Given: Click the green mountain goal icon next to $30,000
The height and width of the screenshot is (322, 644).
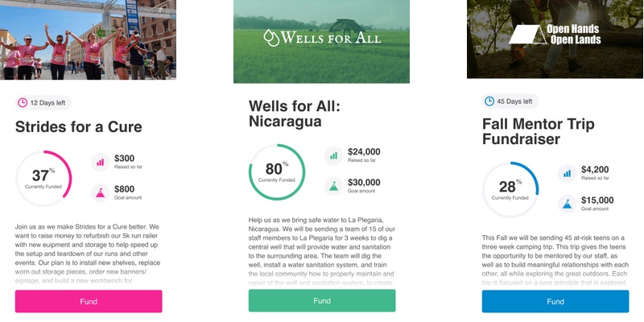Looking at the screenshot, I should 333,186.
